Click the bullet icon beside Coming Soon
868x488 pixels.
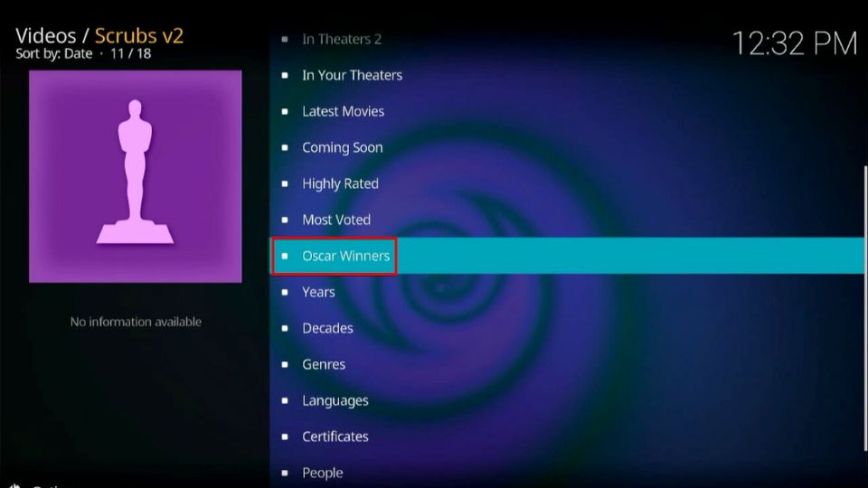click(x=285, y=147)
